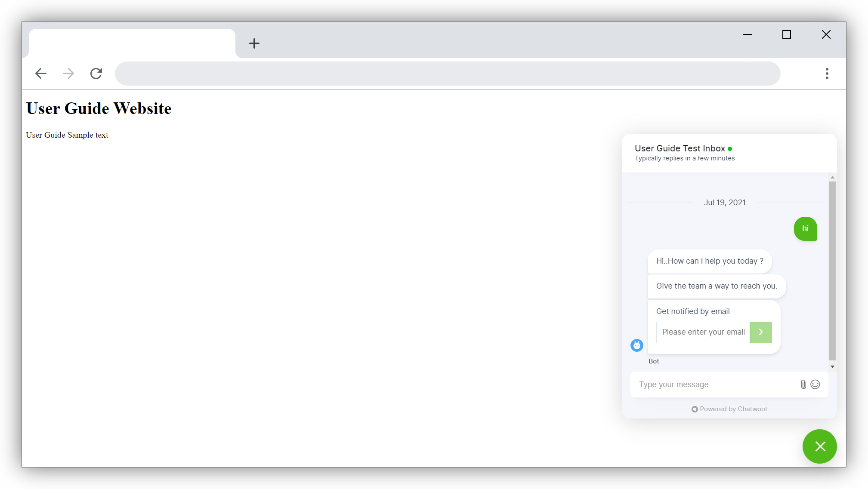This screenshot has width=868, height=489.
Task: Click the green send arrow button
Action: (761, 332)
